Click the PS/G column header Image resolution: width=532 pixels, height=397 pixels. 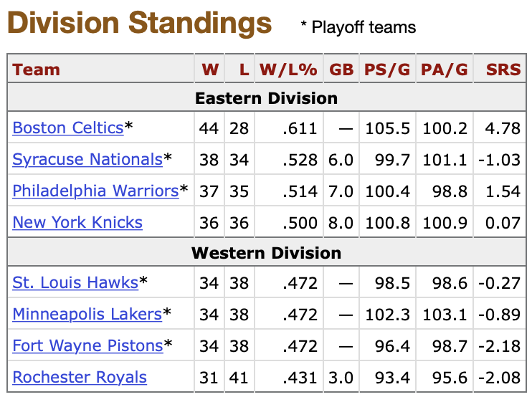click(388, 70)
